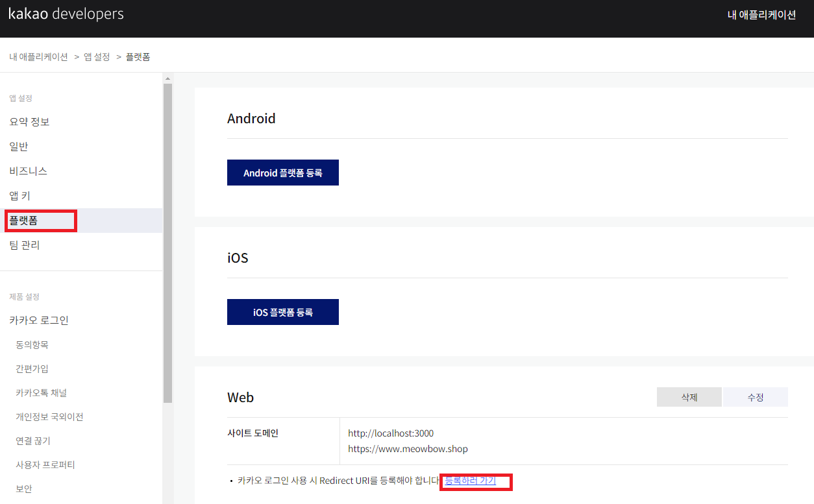Click the sidebar scrollbar thumb

click(x=167, y=243)
